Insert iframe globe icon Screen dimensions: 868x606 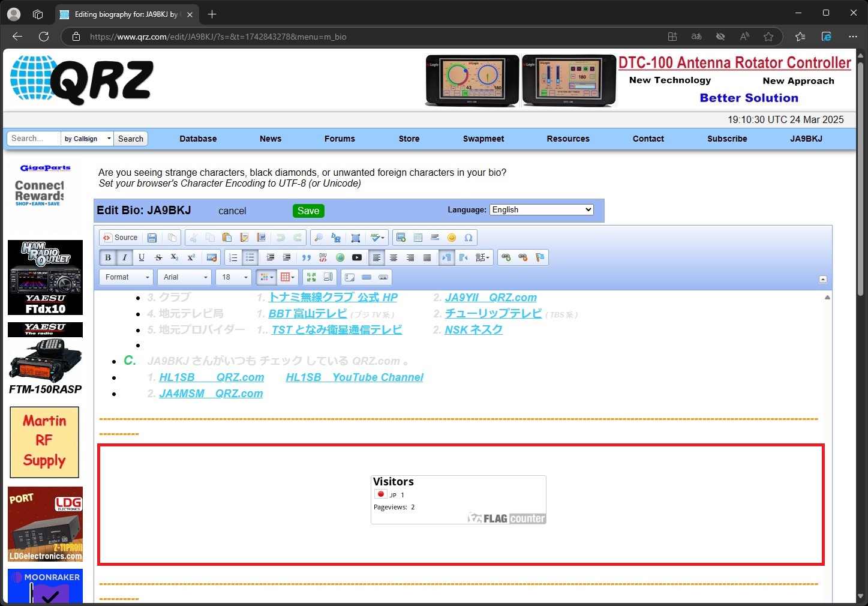pyautogui.click(x=340, y=257)
